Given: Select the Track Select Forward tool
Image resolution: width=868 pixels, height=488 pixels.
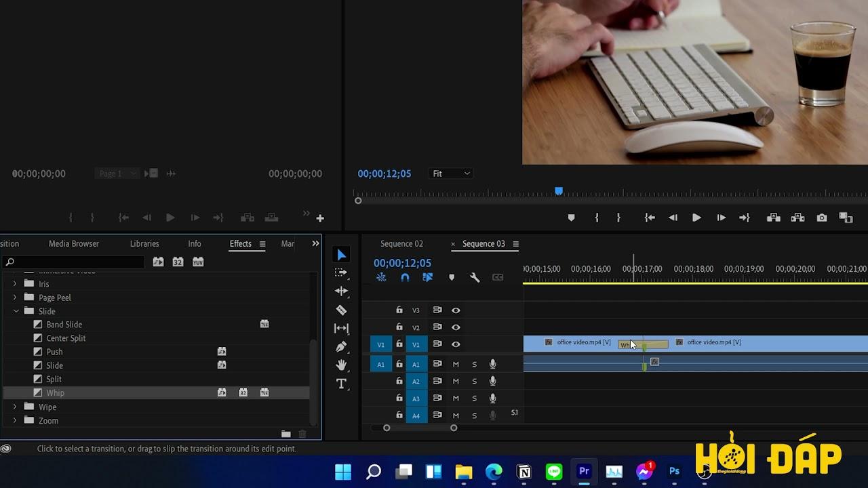Looking at the screenshot, I should tap(341, 272).
